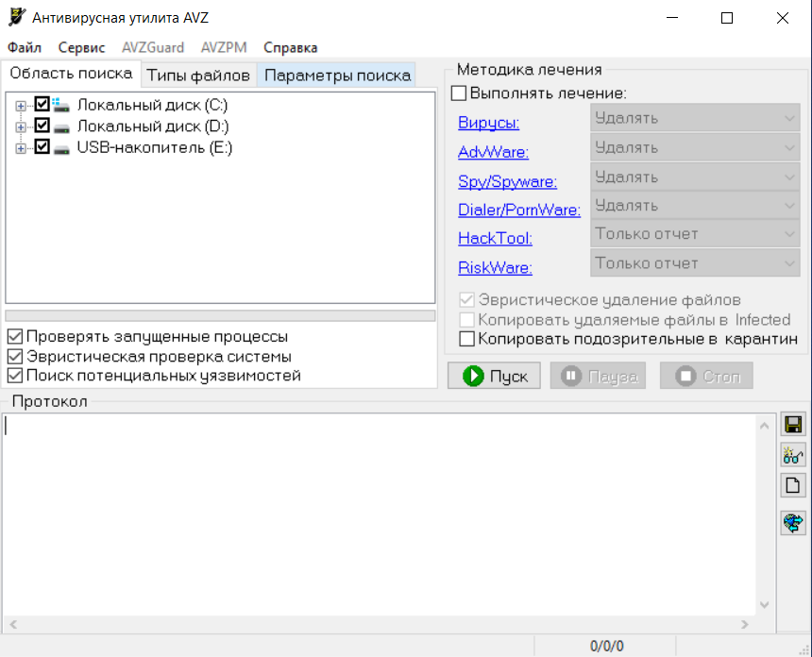Screen dimensions: 812x657
Task: Open the HackTool action dropdown
Action: point(695,234)
